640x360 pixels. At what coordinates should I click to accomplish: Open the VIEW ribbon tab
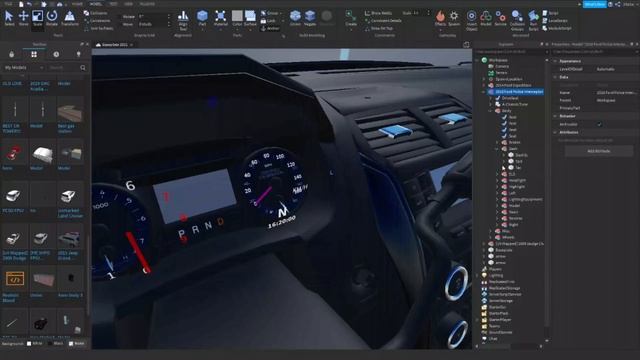tap(129, 4)
